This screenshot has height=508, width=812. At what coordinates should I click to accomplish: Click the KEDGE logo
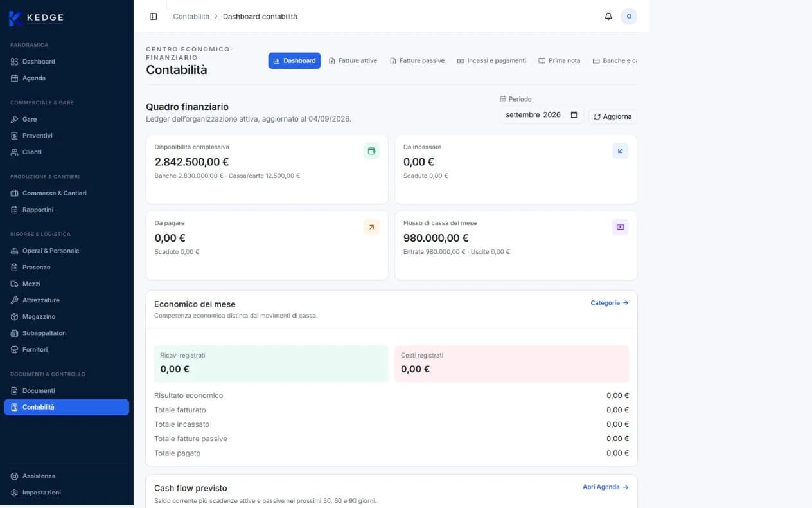[x=36, y=18]
